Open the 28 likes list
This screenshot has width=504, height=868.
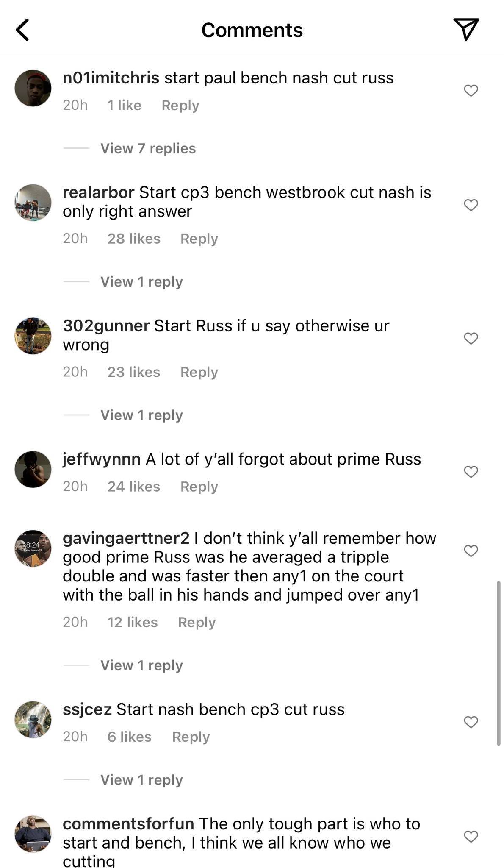click(x=134, y=239)
